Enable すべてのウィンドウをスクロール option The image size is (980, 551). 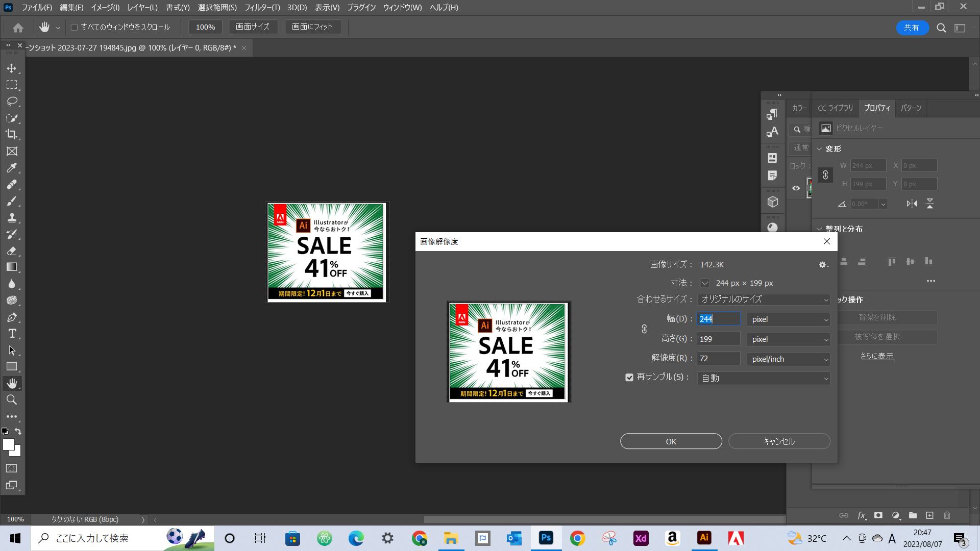(75, 27)
